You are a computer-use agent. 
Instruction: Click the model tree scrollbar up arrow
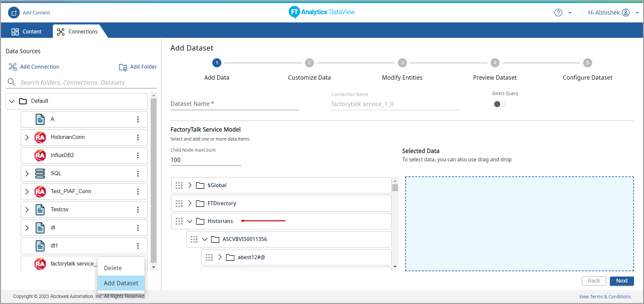(x=395, y=181)
